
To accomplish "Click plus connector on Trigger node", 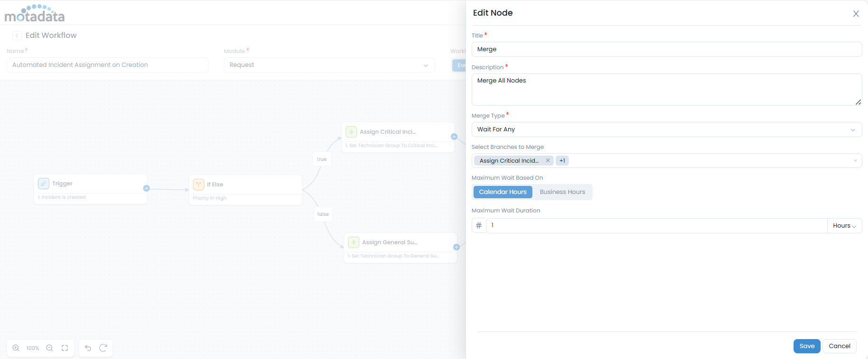I will coord(146,188).
